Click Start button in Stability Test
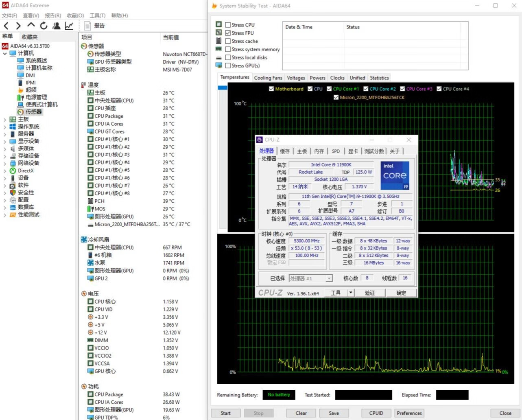This screenshot has width=522, height=420. pos(225,413)
